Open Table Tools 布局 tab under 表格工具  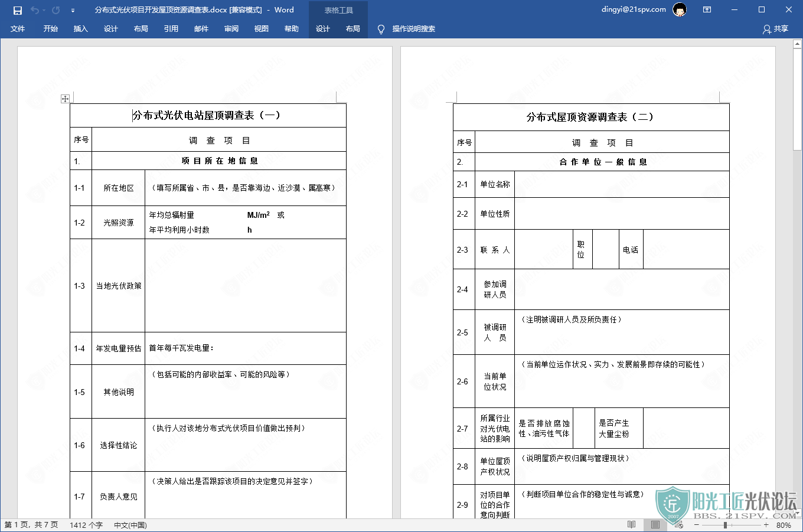click(x=352, y=28)
